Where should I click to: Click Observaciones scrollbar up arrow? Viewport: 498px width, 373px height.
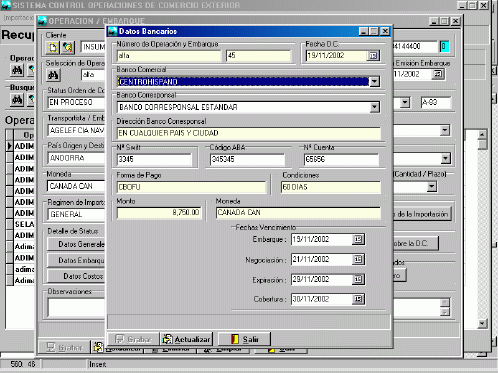click(x=445, y=302)
